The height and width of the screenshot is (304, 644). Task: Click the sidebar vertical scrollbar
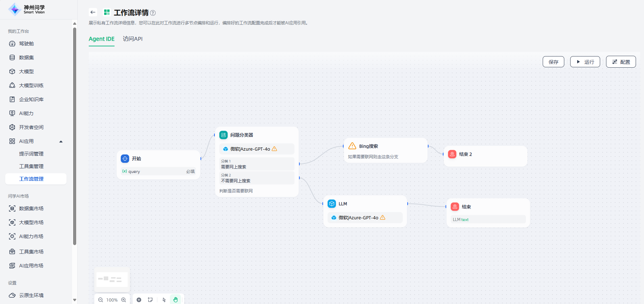74,136
